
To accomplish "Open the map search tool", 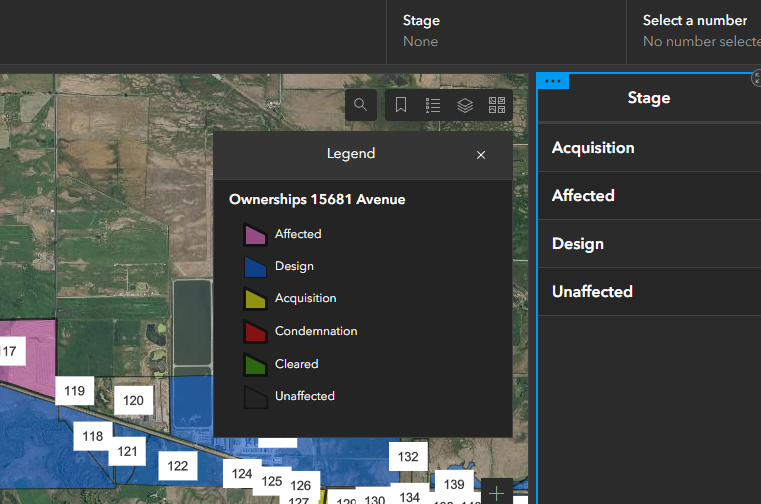I will click(x=361, y=105).
